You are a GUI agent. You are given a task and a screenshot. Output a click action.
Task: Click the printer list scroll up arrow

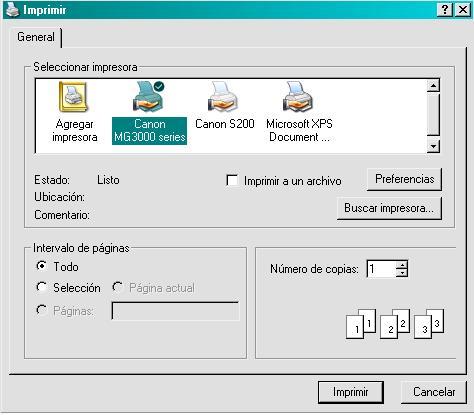[433, 86]
